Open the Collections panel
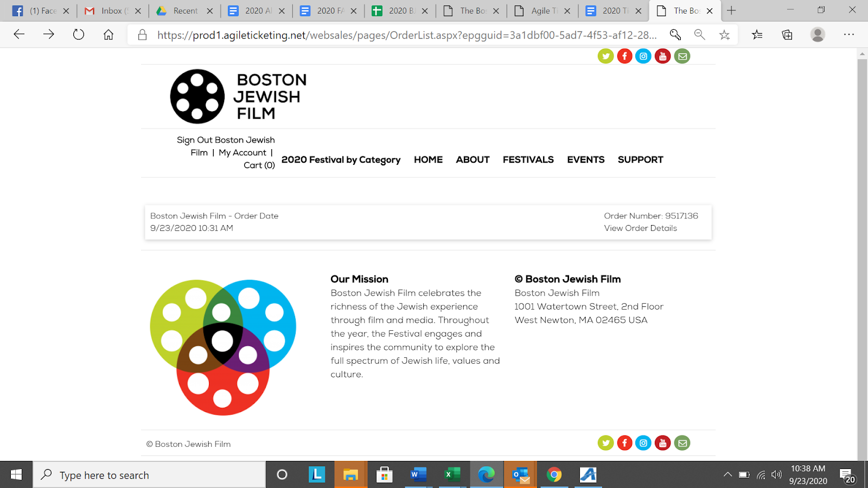 point(787,35)
